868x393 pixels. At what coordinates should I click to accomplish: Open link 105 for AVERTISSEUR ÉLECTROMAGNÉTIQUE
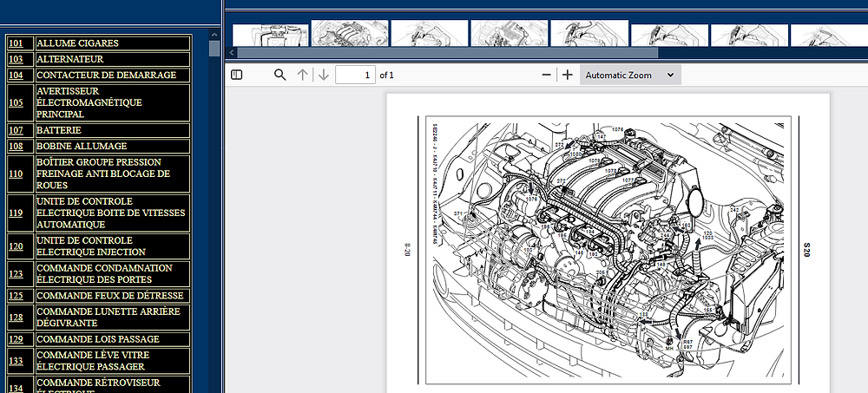point(16,103)
